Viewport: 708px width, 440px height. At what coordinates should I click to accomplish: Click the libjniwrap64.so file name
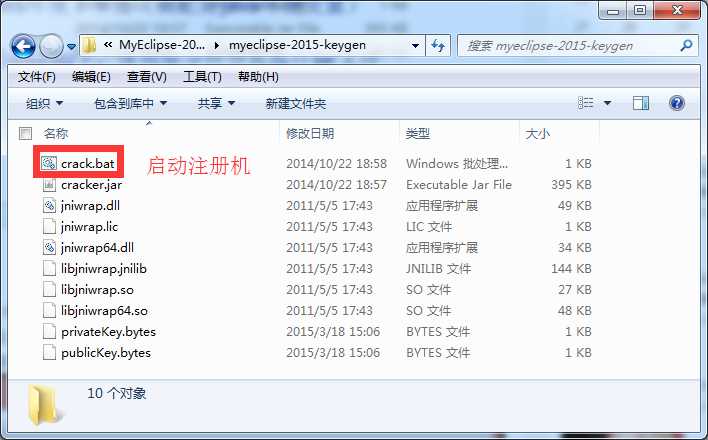(x=104, y=311)
